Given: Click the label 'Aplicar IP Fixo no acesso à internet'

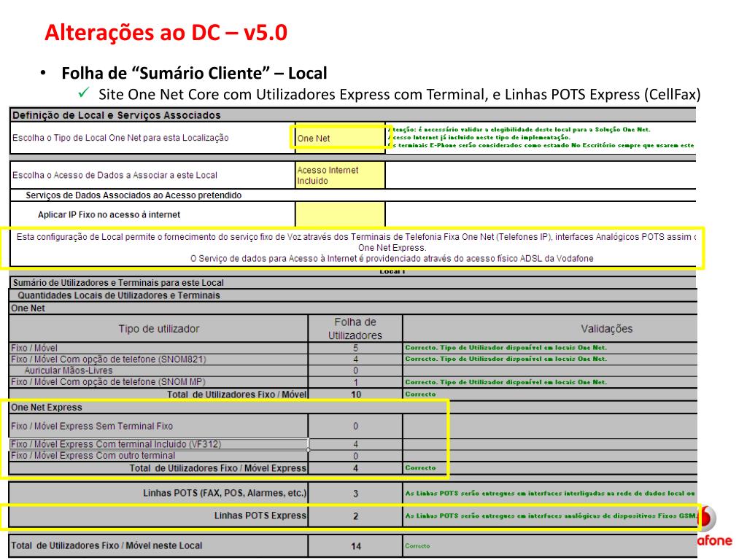Looking at the screenshot, I should pyautogui.click(x=109, y=215).
